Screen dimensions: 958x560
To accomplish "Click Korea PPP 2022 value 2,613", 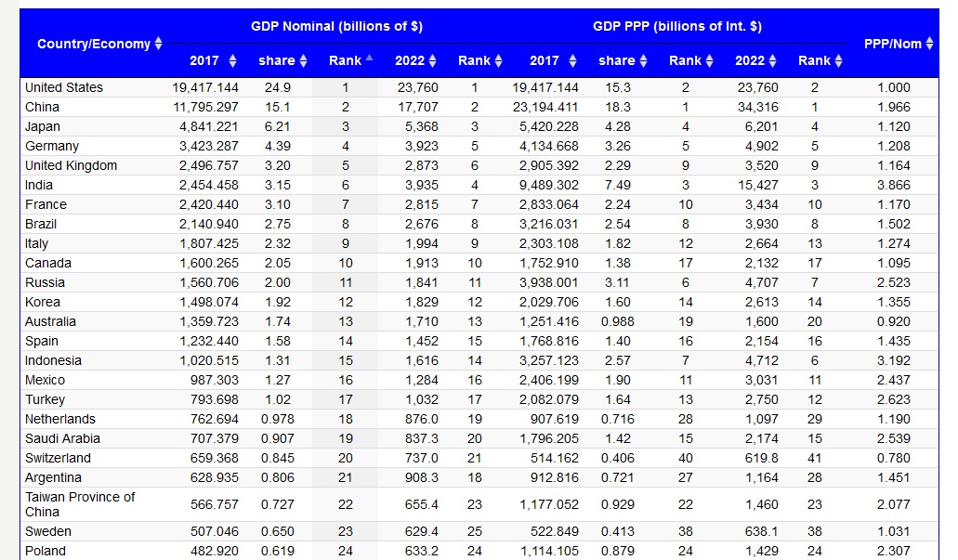I will pos(761,303).
